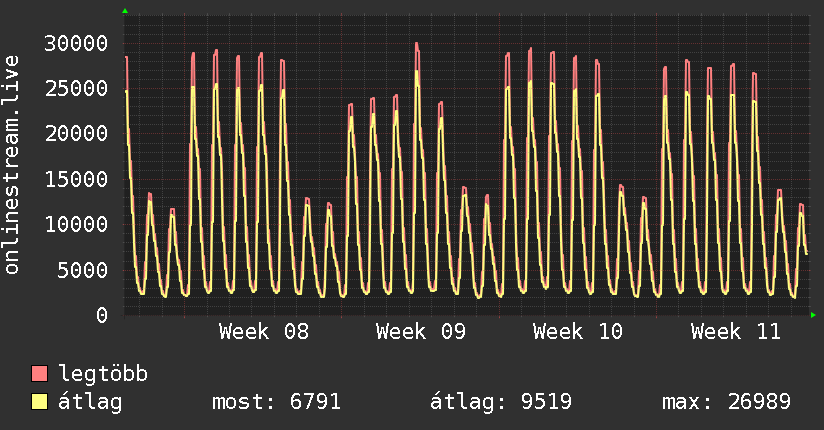Click the onlinestream.live vertical axis title
This screenshot has height=430, width=824.
(11, 165)
